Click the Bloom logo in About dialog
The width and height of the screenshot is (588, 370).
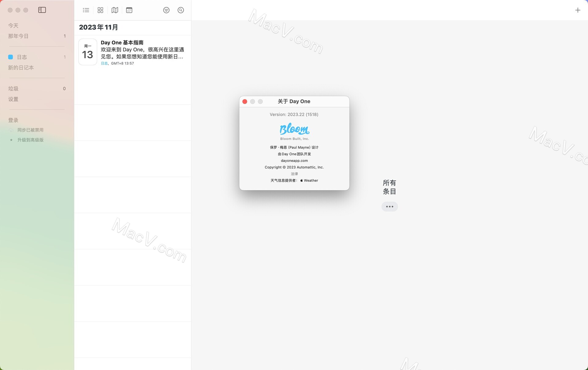pyautogui.click(x=294, y=129)
